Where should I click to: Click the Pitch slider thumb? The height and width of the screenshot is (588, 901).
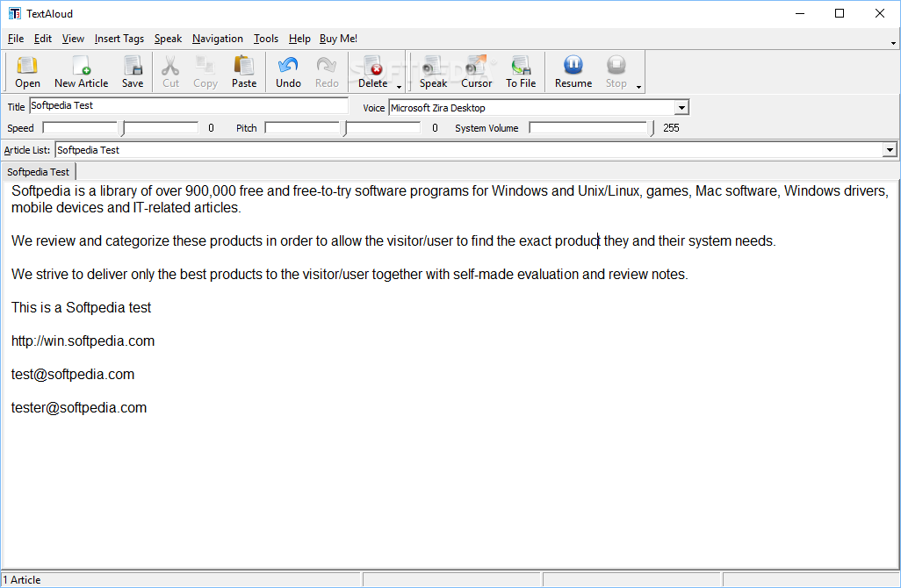pyautogui.click(x=344, y=129)
